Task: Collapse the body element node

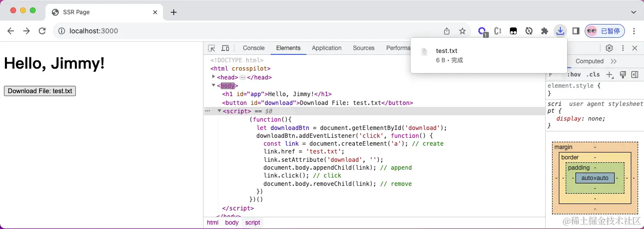Action: click(x=213, y=85)
